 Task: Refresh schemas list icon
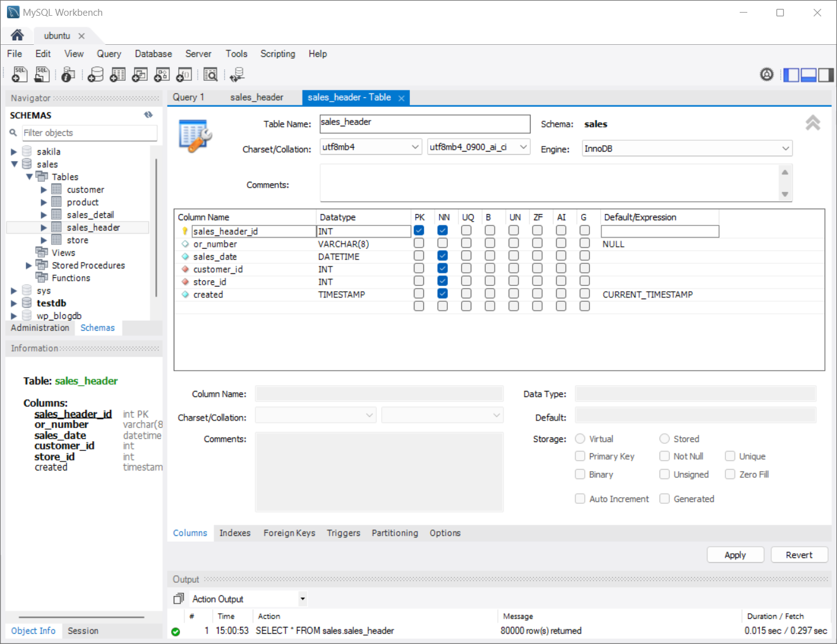(148, 115)
